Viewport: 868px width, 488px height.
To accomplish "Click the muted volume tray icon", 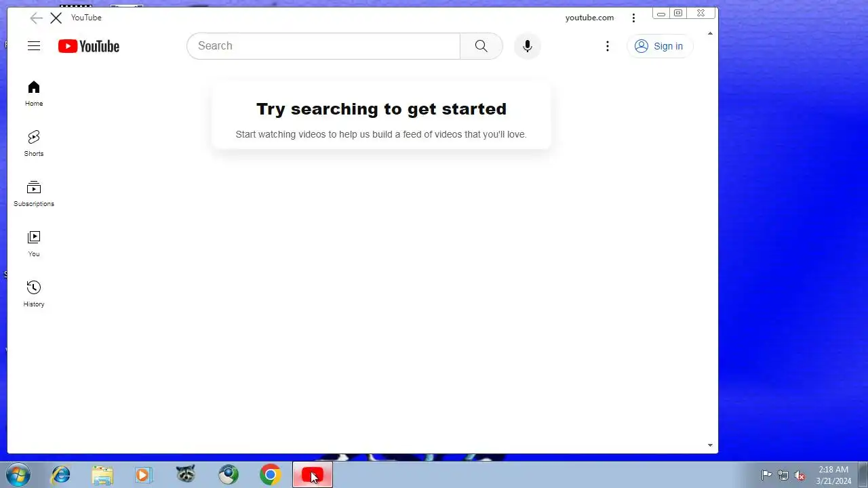I will coord(800,475).
